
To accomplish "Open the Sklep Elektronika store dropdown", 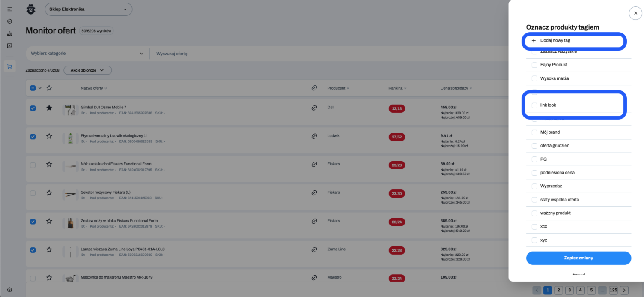I will click(88, 9).
